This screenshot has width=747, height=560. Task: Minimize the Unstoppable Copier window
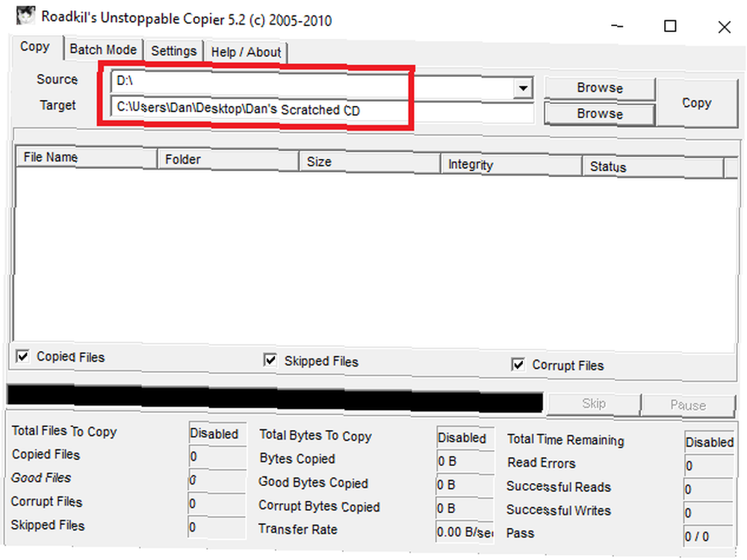618,26
